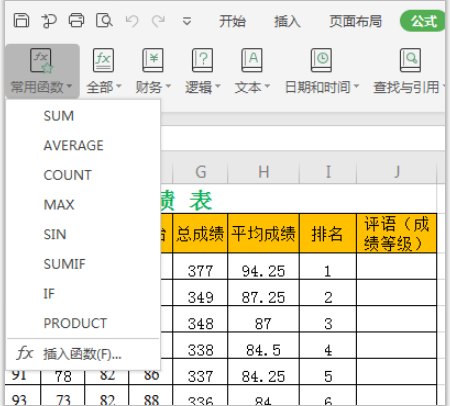Viewport: 450px width, 406px height.
Task: Select the rank cell showing 3
Action: click(x=328, y=319)
